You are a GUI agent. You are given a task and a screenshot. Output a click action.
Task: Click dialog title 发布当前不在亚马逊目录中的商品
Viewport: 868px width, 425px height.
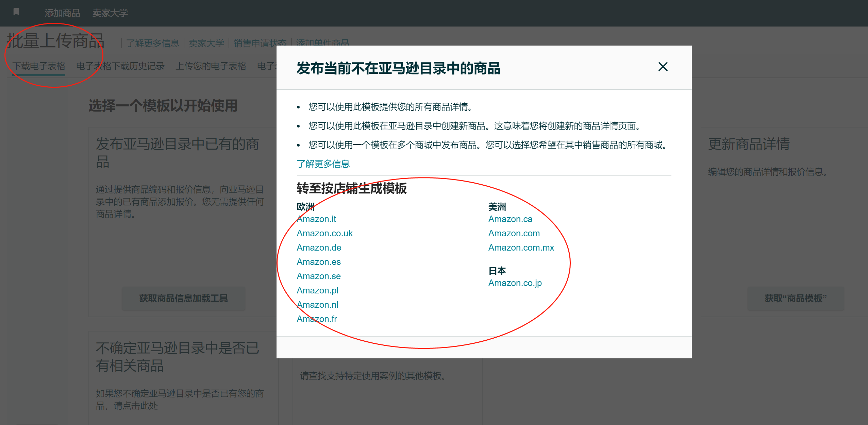398,68
